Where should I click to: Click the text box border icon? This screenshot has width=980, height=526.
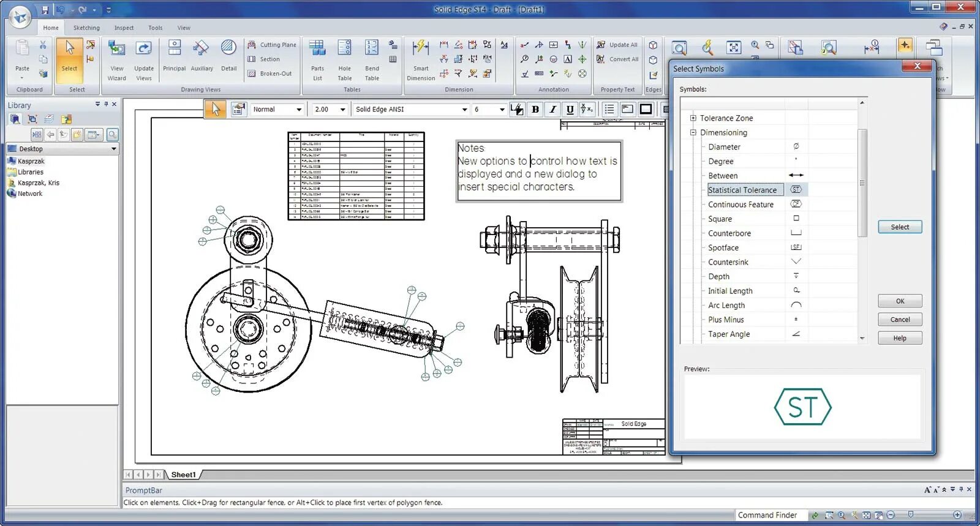click(x=646, y=109)
